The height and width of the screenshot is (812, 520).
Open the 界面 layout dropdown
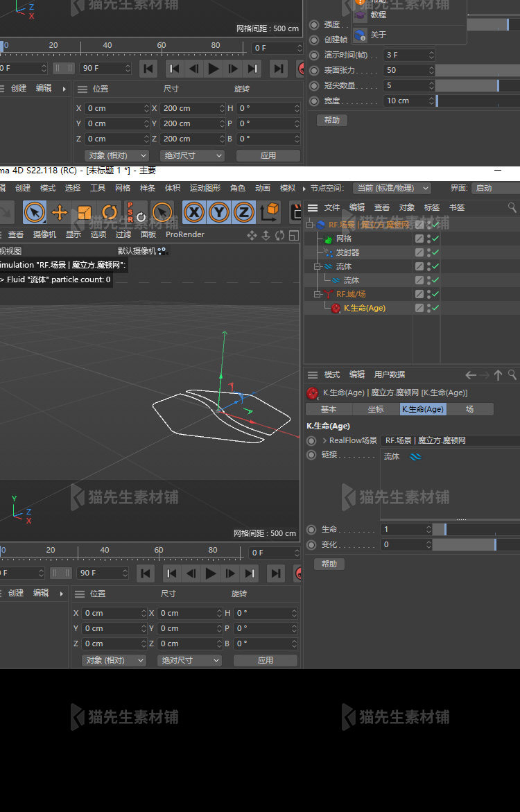[495, 188]
